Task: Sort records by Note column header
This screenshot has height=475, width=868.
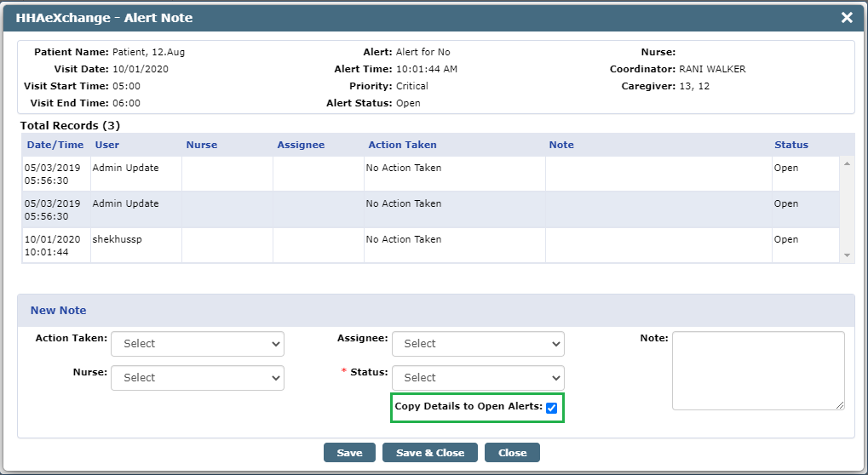Action: tap(561, 145)
